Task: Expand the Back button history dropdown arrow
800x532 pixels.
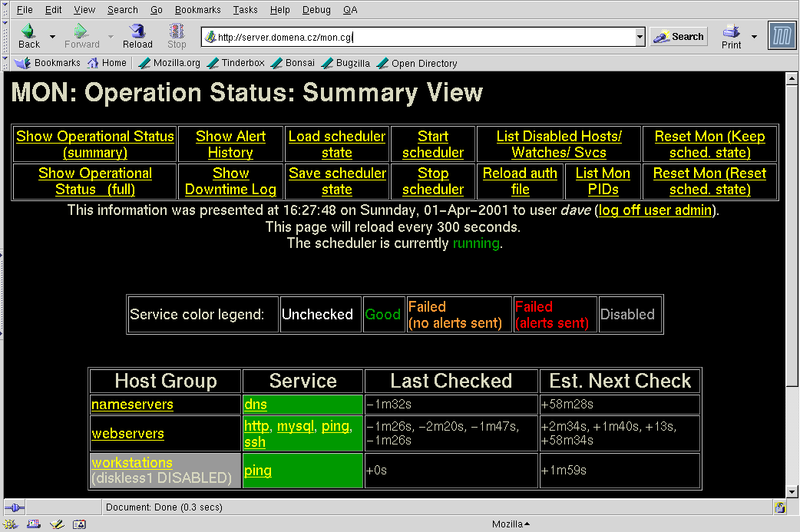Action: pyautogui.click(x=52, y=37)
